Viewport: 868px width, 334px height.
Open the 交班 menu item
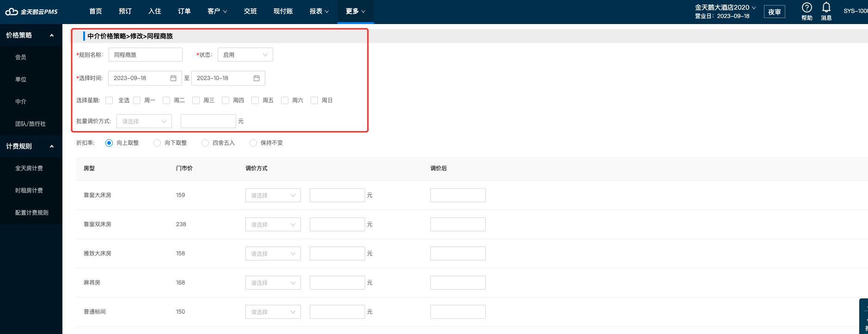(251, 11)
